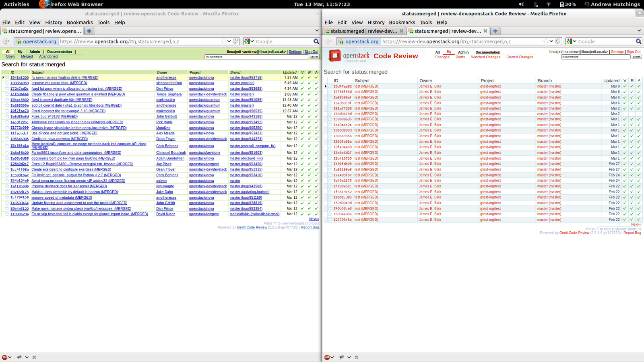Open the Andrew Hutchings user menu
The width and height of the screenshot is (644, 362).
612,4
